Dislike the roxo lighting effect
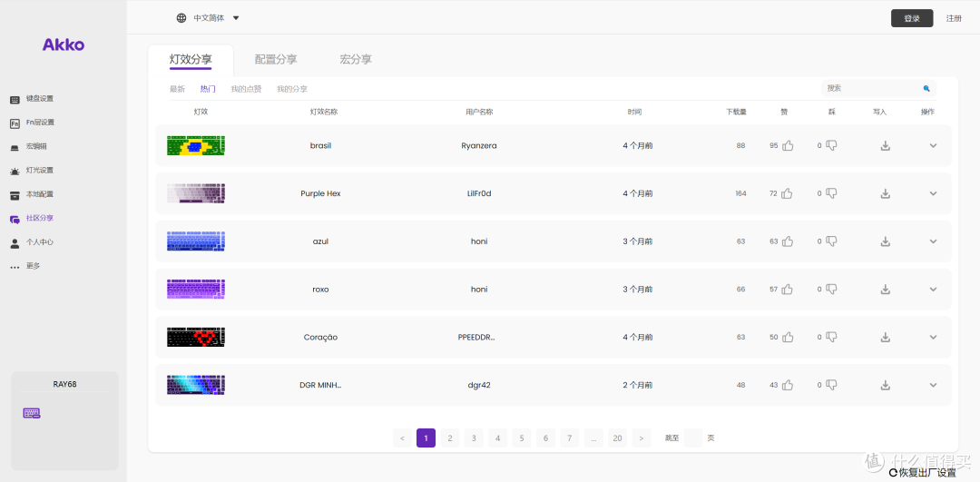The image size is (980, 482). (x=831, y=290)
